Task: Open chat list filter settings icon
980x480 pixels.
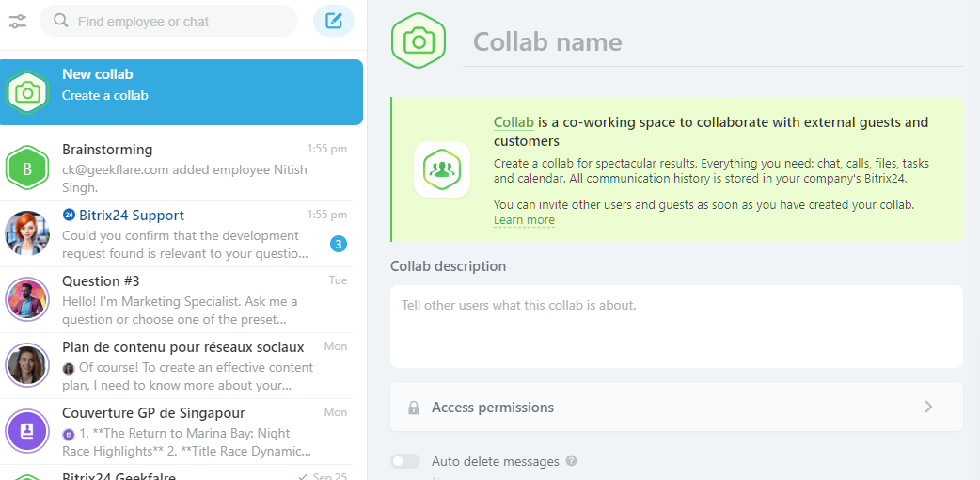Action: [x=18, y=21]
